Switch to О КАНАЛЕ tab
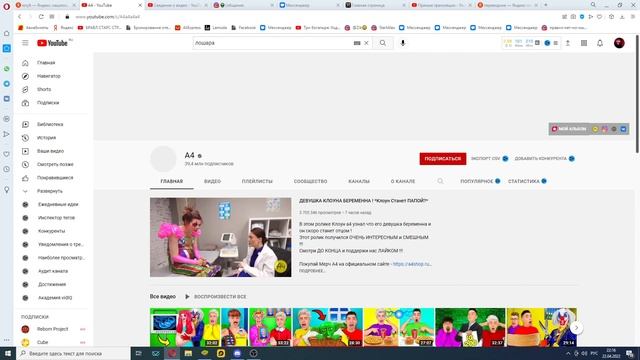 click(403, 181)
